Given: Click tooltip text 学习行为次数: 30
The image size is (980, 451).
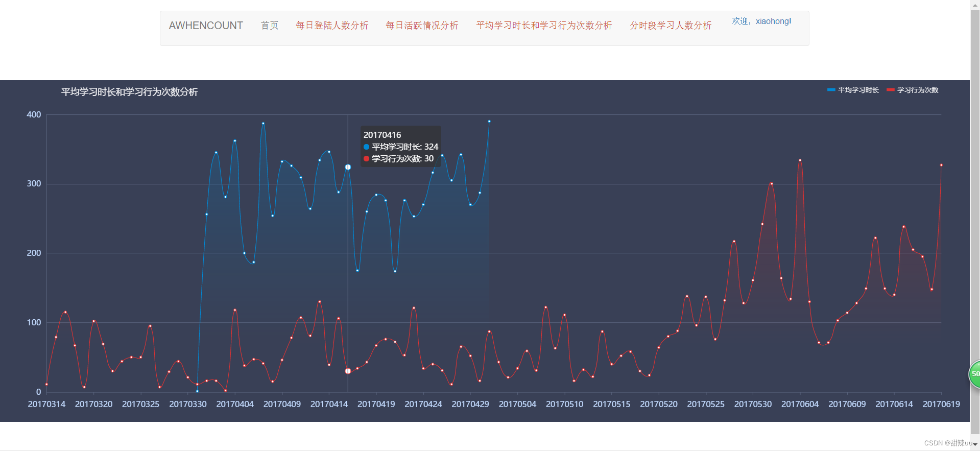Looking at the screenshot, I should [x=403, y=158].
